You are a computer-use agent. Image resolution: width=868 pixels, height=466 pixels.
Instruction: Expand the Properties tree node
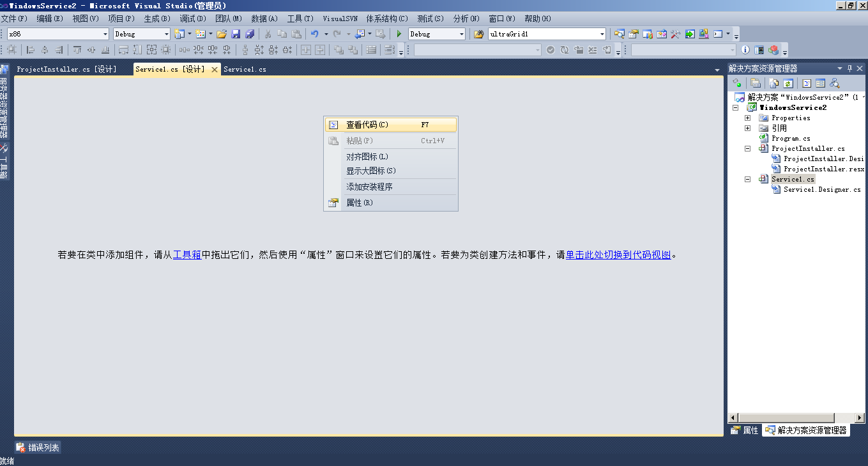pos(747,118)
